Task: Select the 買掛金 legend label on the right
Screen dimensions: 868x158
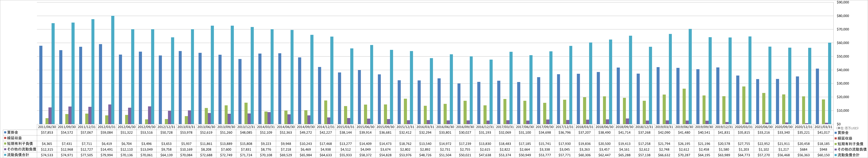Action: pyautogui.click(x=843, y=133)
